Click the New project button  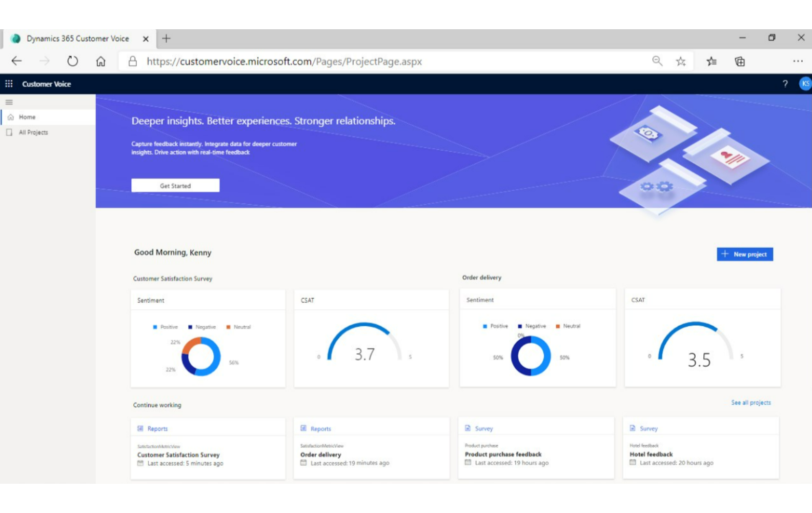745,254
